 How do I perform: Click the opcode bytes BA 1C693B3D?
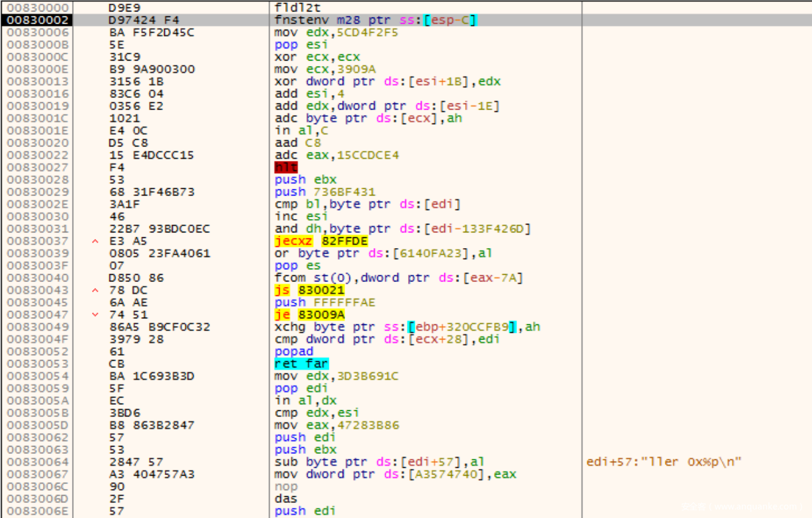pyautogui.click(x=151, y=376)
